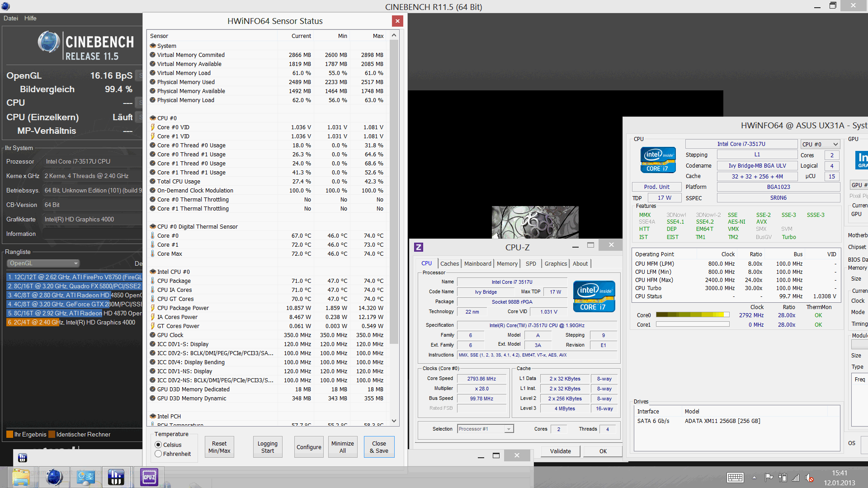The height and width of the screenshot is (488, 868).
Task: Click the Cinebench taskbar icon
Action: pos(54,477)
